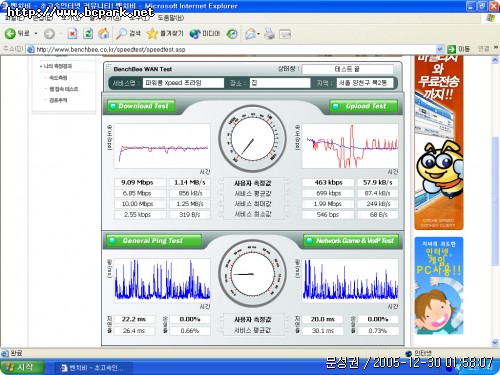
Task: Open the third sidebar sub-link under 웹 접속 테스트
Action: 58,100
